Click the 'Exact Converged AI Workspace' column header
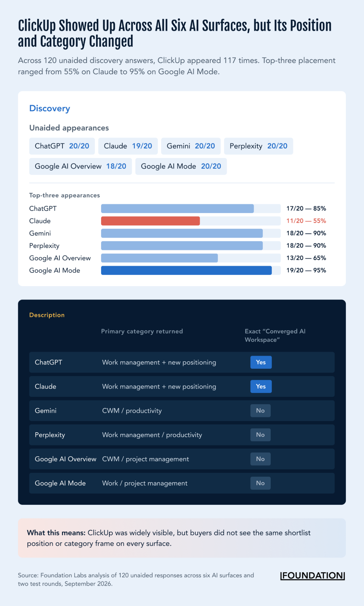This screenshot has height=606, width=364. click(275, 336)
